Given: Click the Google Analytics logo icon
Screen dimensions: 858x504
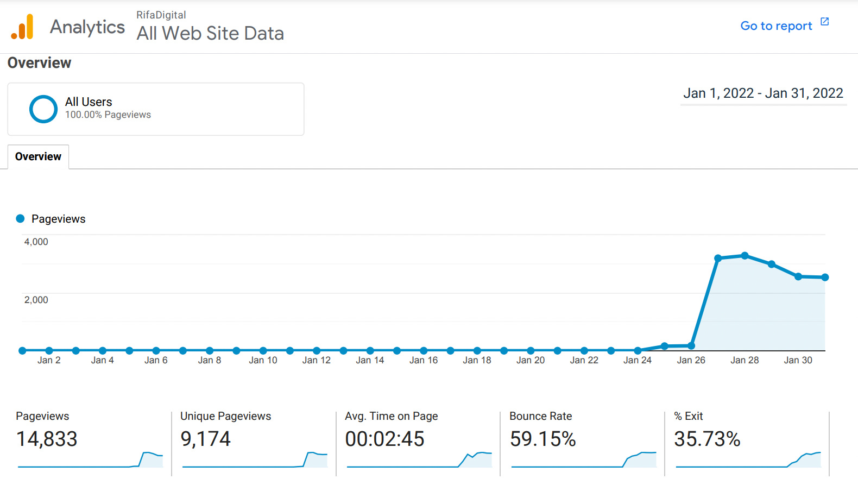Looking at the screenshot, I should pyautogui.click(x=22, y=27).
